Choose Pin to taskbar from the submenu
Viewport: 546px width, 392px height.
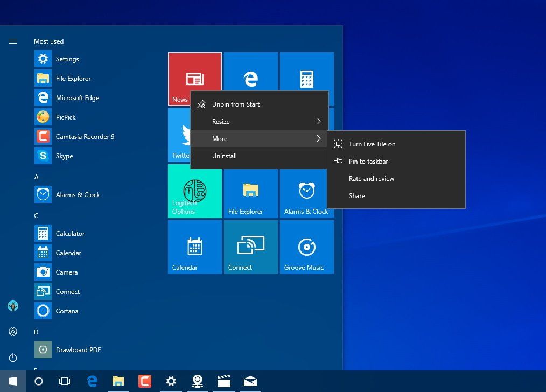(369, 161)
